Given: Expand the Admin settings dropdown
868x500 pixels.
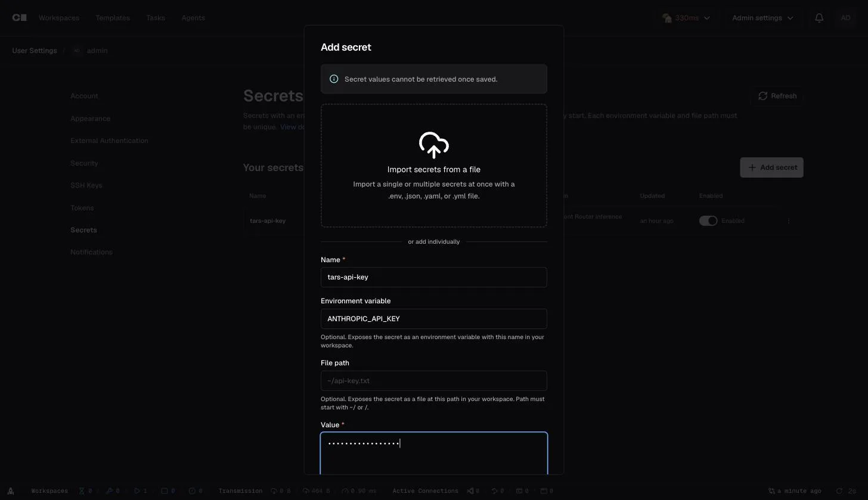Looking at the screenshot, I should tap(762, 18).
